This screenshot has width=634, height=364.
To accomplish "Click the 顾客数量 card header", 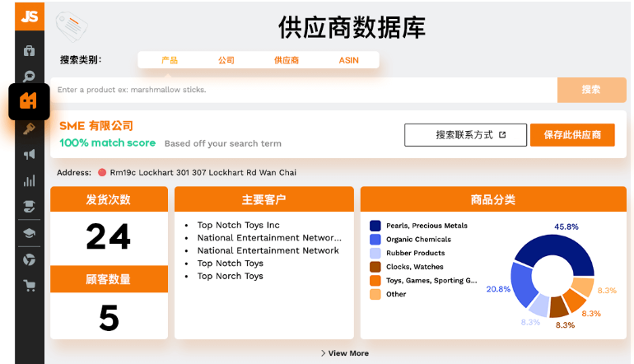I will [109, 279].
